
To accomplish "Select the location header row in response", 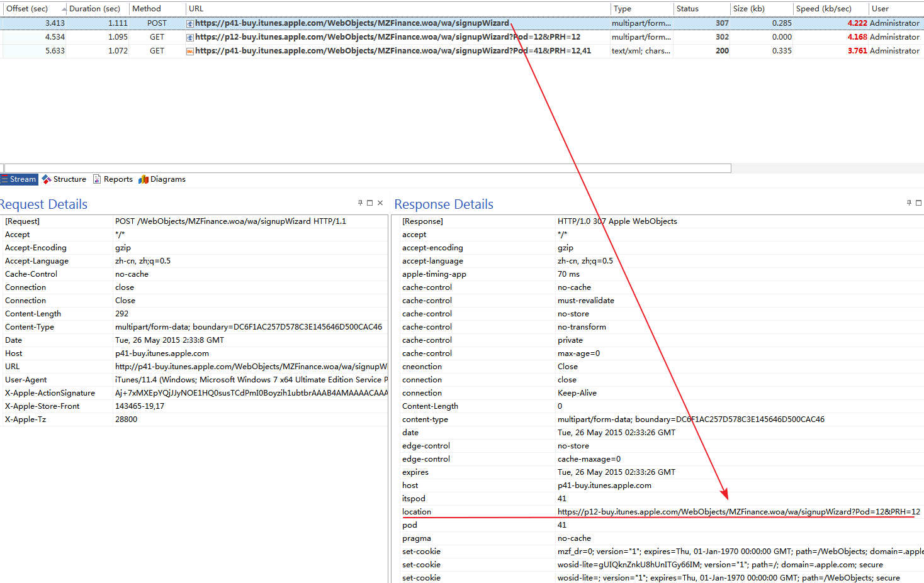I will [417, 512].
